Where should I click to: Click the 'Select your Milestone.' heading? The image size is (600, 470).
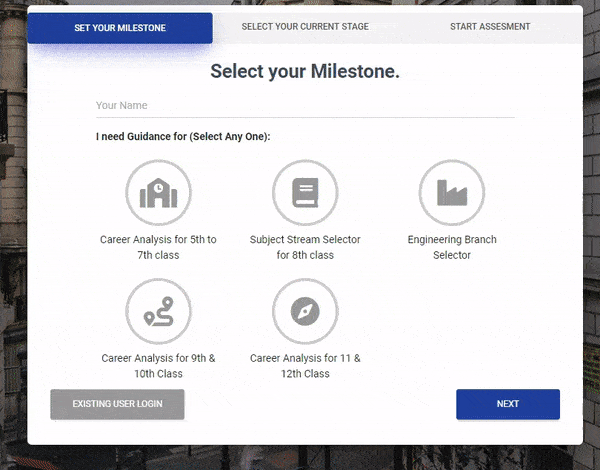[x=305, y=72]
